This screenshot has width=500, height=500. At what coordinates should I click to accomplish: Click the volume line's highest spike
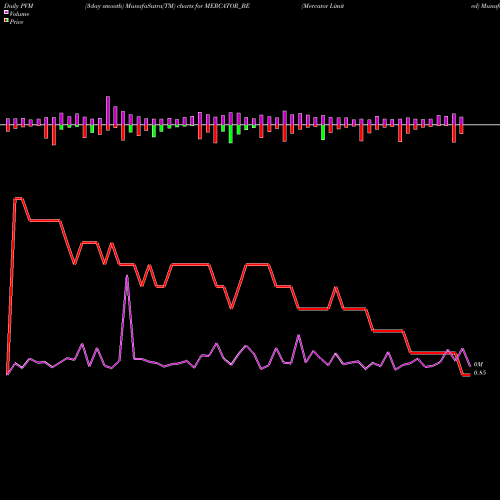[127, 276]
